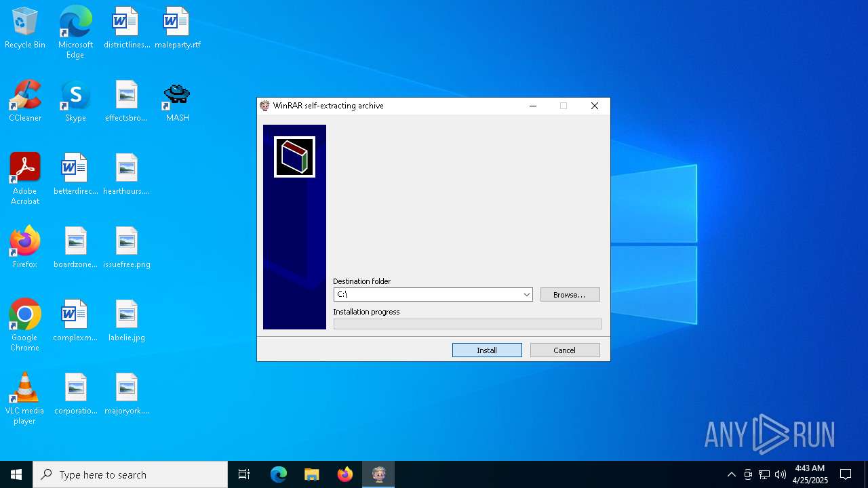Open the Adobe Acrobat desktop shortcut
This screenshot has width=868, height=488.
(x=25, y=179)
